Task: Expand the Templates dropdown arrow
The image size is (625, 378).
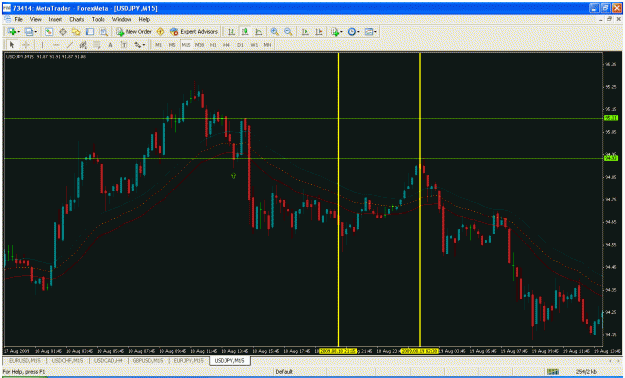Action: (375, 32)
